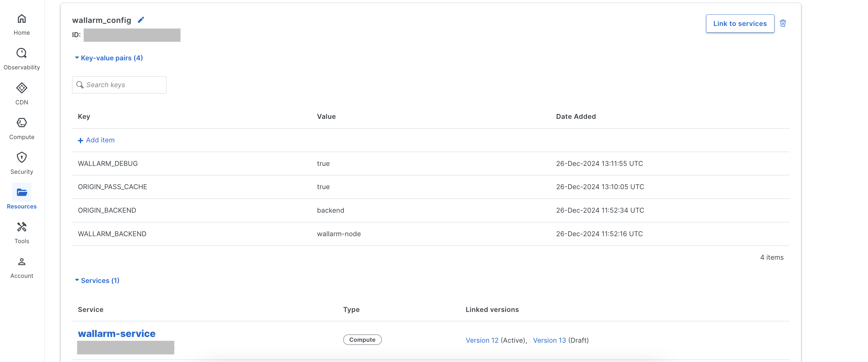868x362 pixels.
Task: Open the Tools hammer-wrench icon
Action: [22, 227]
